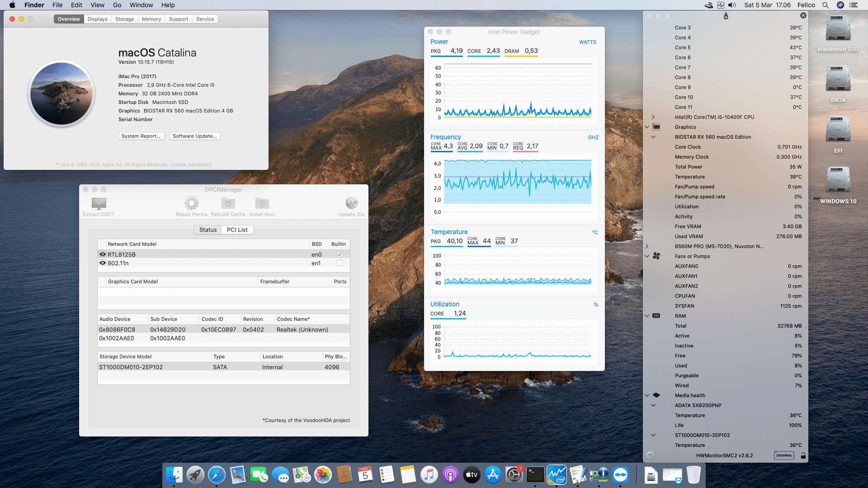This screenshot has width=868, height=488.
Task: Click the Rebuild Cache icon
Action: point(228,203)
